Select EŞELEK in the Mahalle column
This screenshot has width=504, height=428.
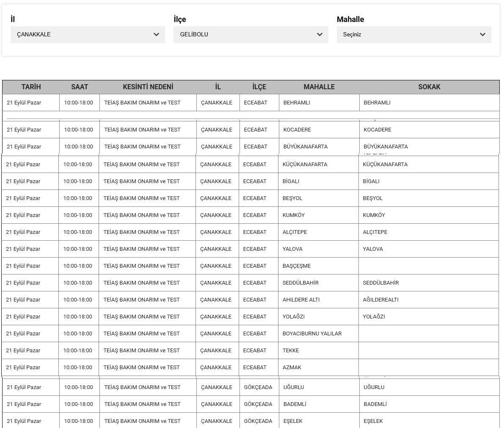293,421
